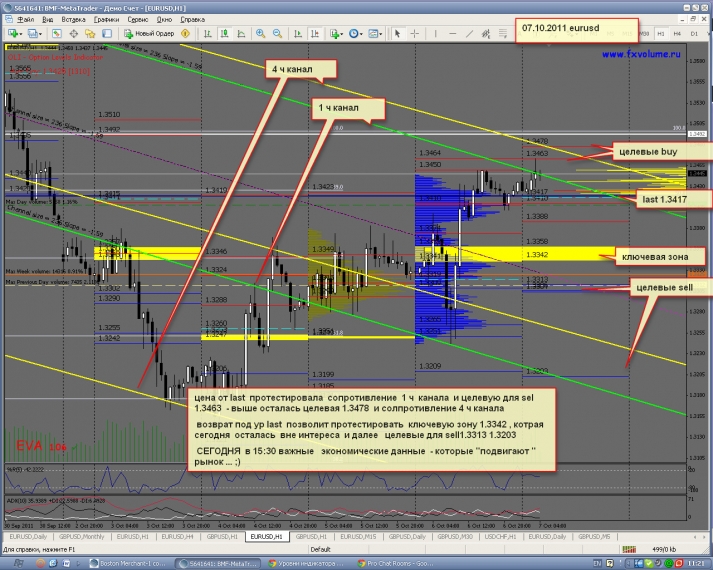Open the Navigator favorites folder icon

pos(90,34)
